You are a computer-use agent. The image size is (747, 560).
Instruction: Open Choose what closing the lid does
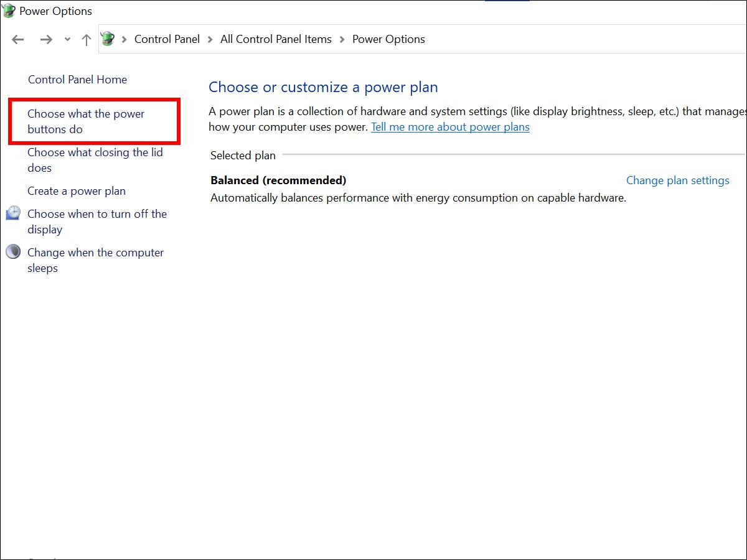95,160
